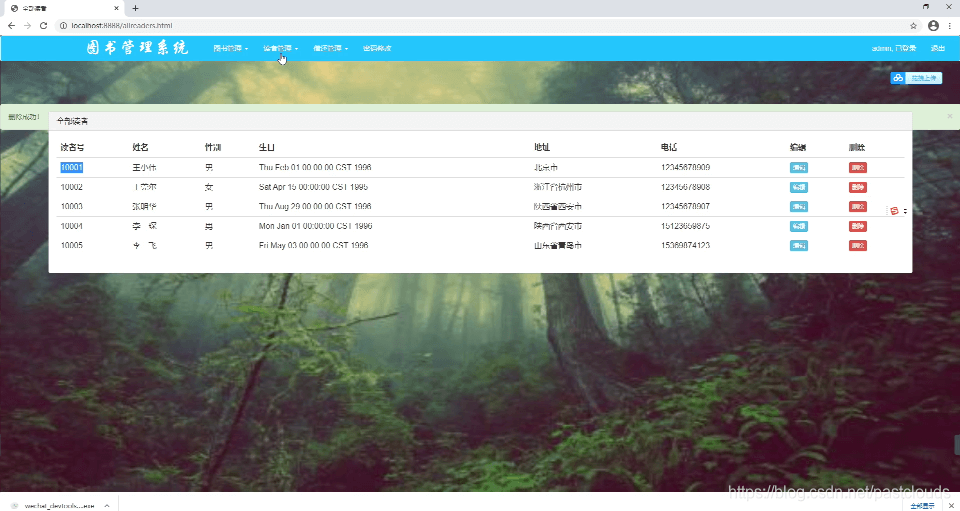
Task: Go back to the previous browser page
Action: 11,26
